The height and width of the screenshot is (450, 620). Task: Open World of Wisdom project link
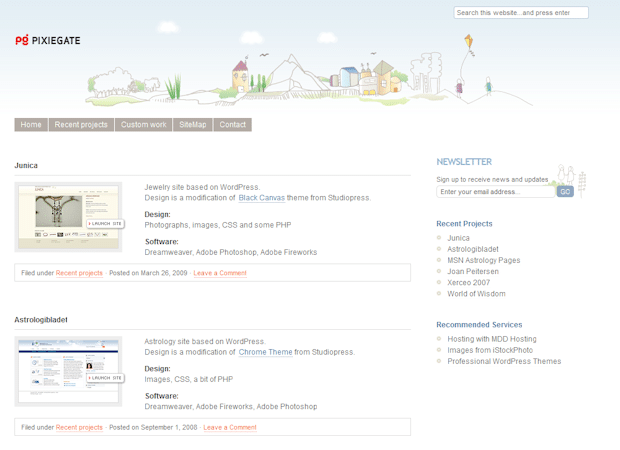point(476,294)
